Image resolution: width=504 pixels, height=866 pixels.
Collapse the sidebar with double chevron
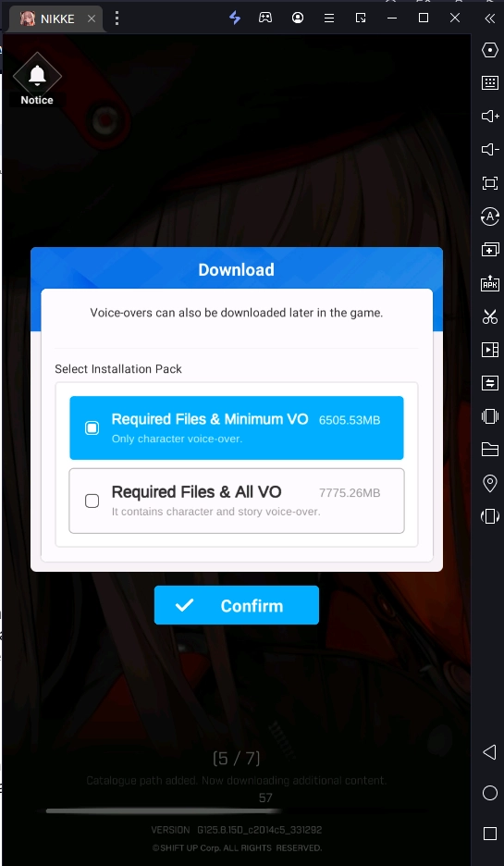click(489, 19)
